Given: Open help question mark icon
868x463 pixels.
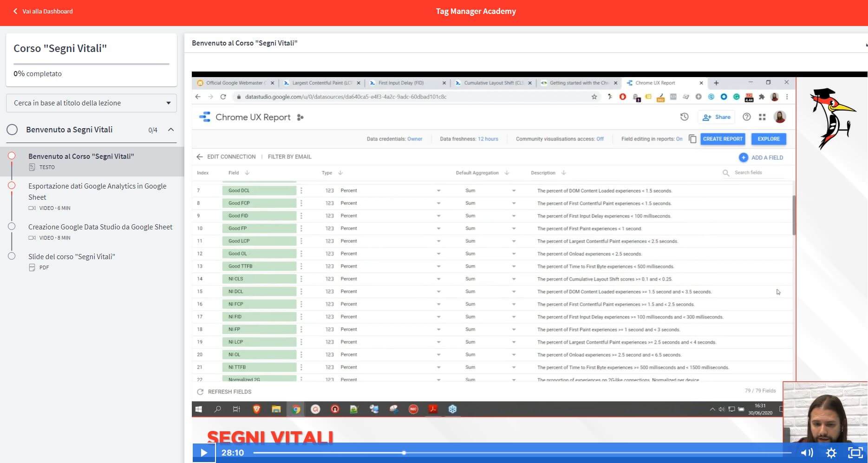Looking at the screenshot, I should (x=746, y=117).
